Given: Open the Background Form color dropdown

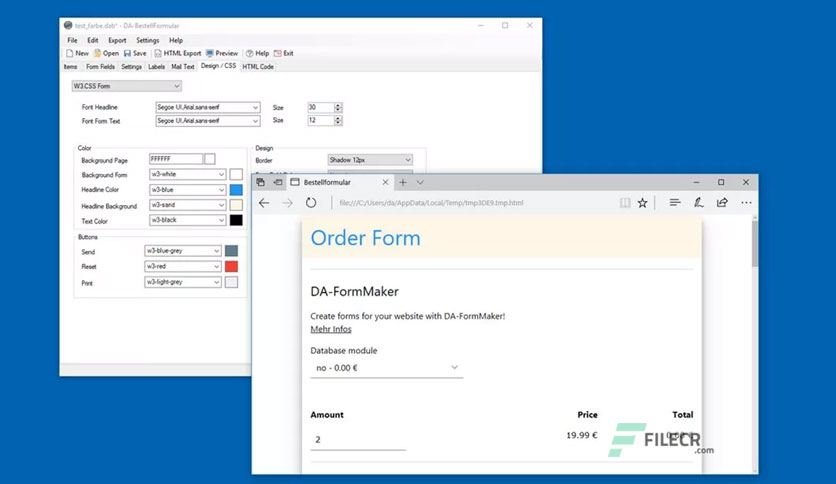Looking at the screenshot, I should tap(188, 174).
